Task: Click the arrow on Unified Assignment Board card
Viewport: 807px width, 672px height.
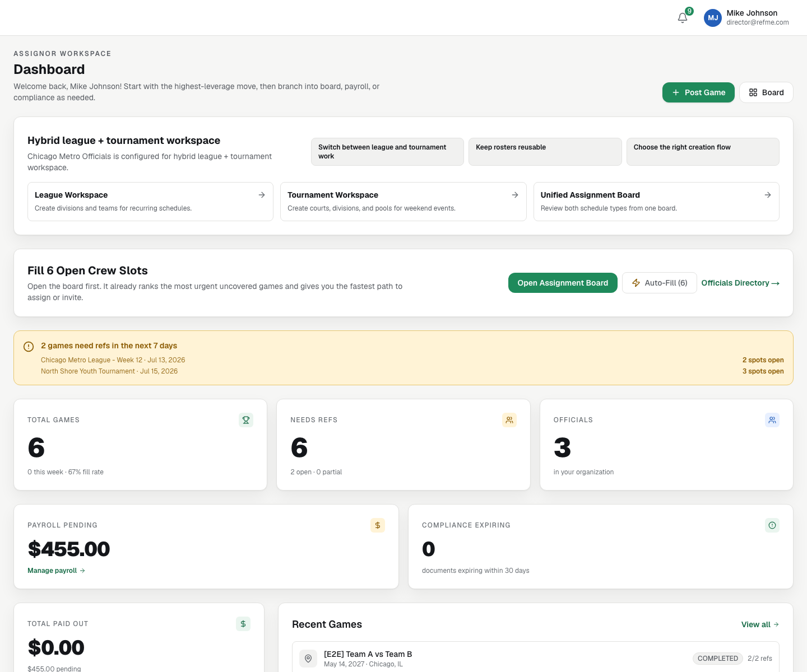Action: point(768,195)
